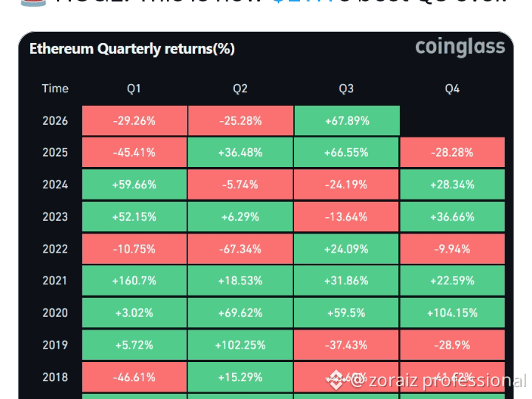This screenshot has height=399, width=532.
Task: Select the Q3 column header
Action: pos(346,89)
